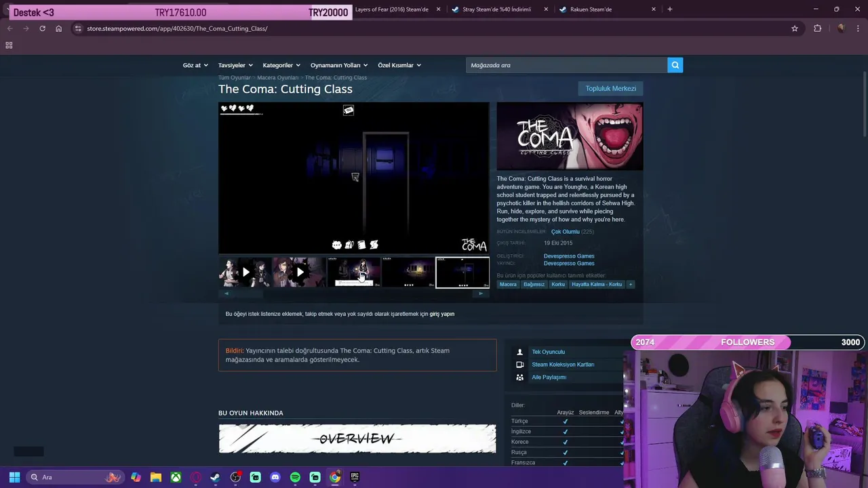This screenshot has height=488, width=868.
Task: Select the Korku tag
Action: click(558, 284)
